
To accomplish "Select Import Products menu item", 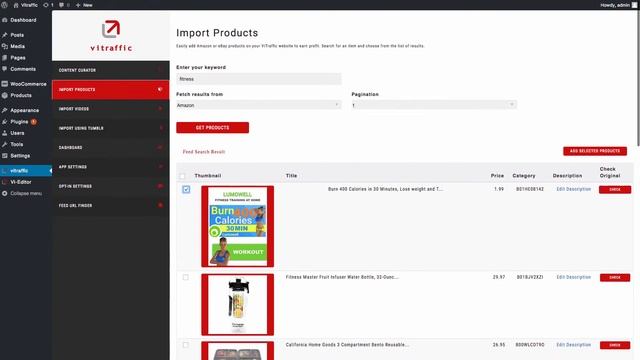I will click(x=111, y=89).
